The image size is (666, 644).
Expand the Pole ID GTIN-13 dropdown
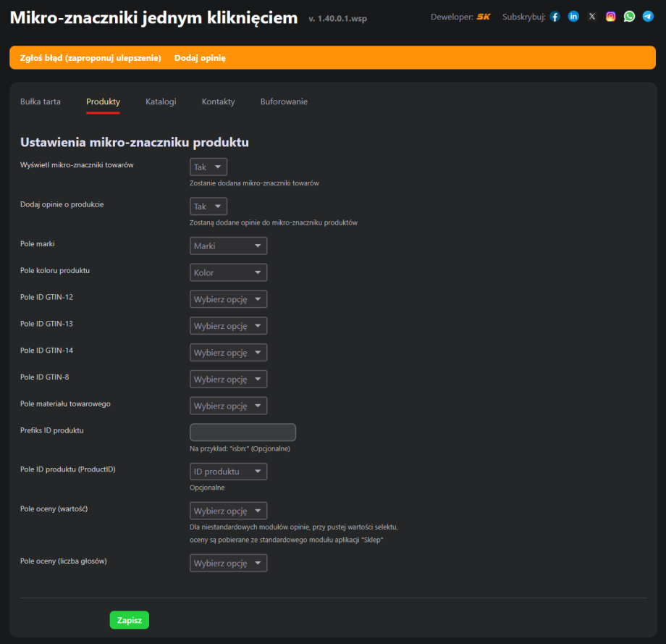pyautogui.click(x=228, y=325)
